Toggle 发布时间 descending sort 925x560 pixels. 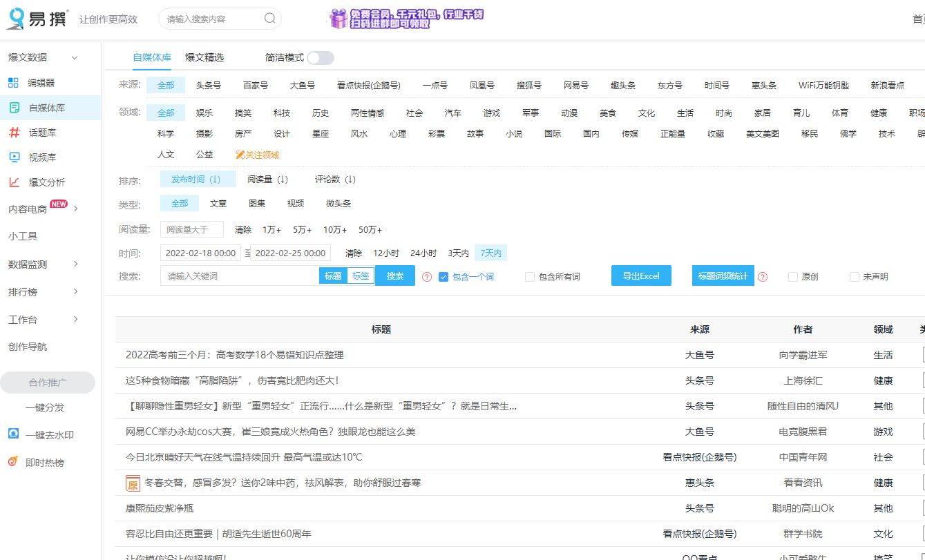pos(197,178)
